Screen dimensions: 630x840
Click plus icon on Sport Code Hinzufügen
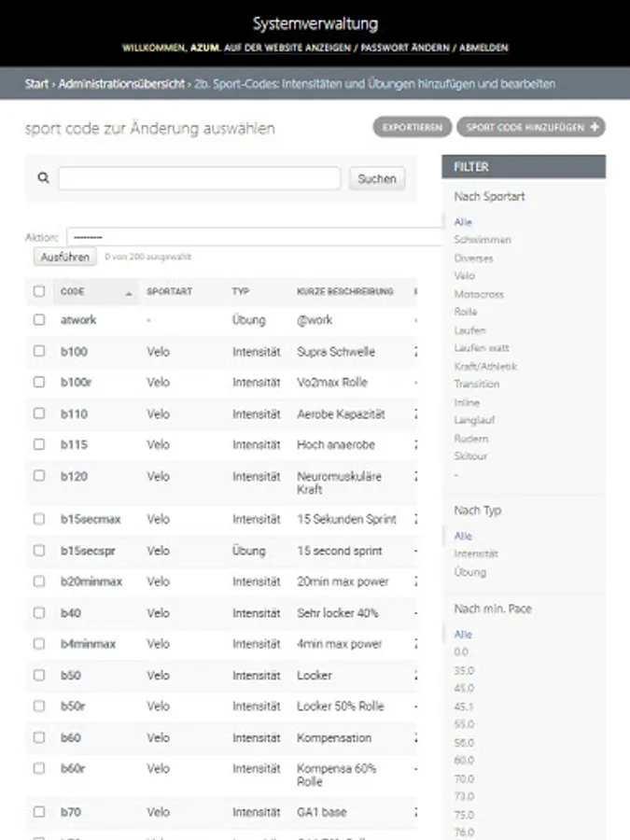(x=595, y=128)
